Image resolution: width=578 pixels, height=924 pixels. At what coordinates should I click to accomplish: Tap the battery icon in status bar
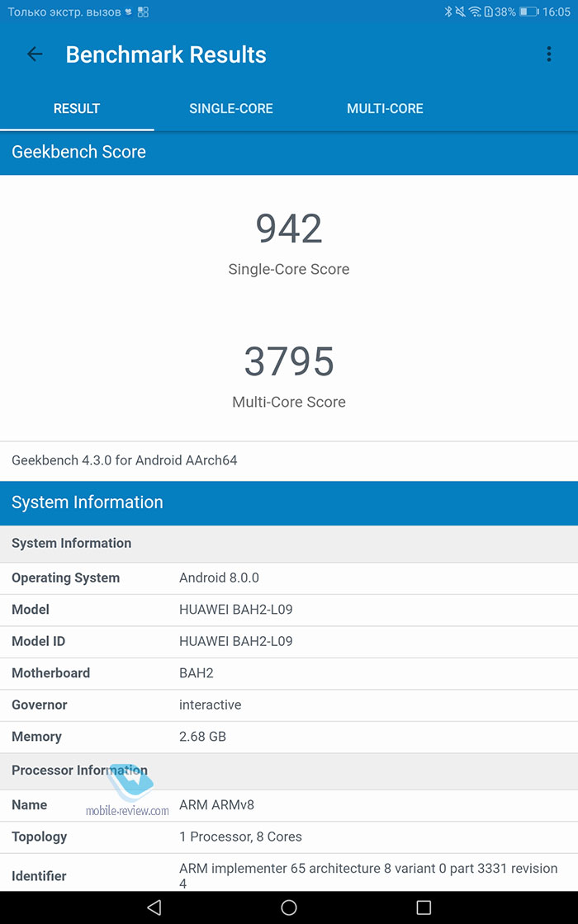(528, 12)
